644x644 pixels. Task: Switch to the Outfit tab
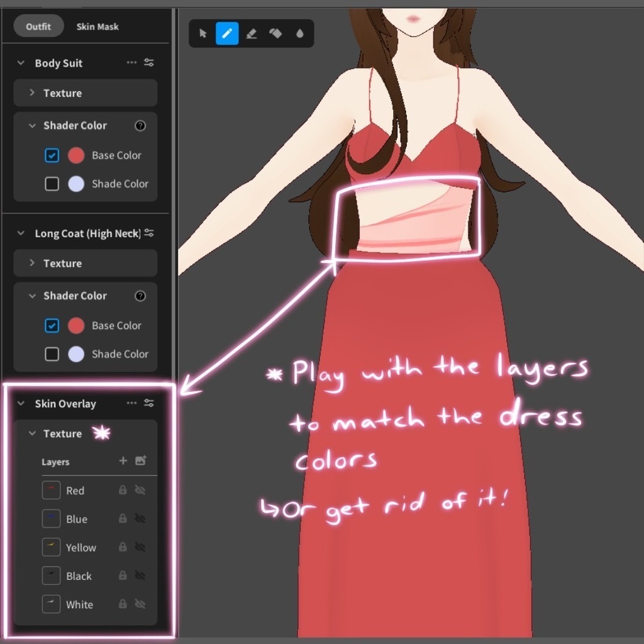coord(38,26)
